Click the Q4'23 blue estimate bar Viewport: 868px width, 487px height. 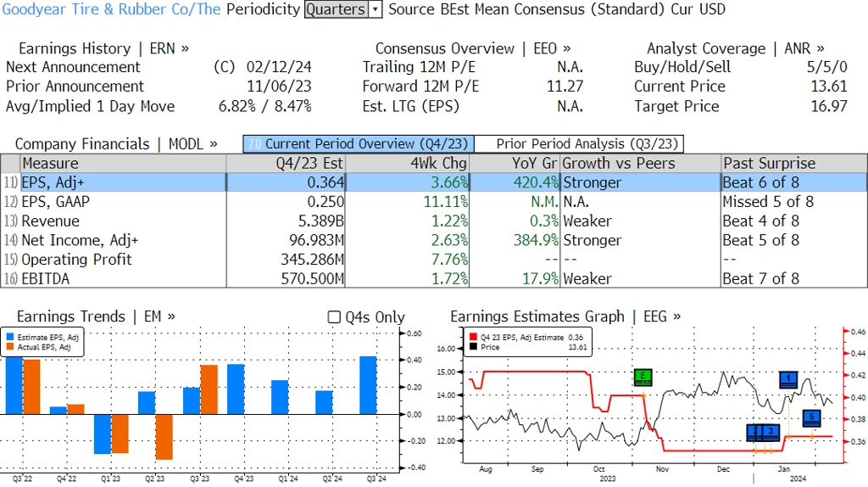click(236, 389)
